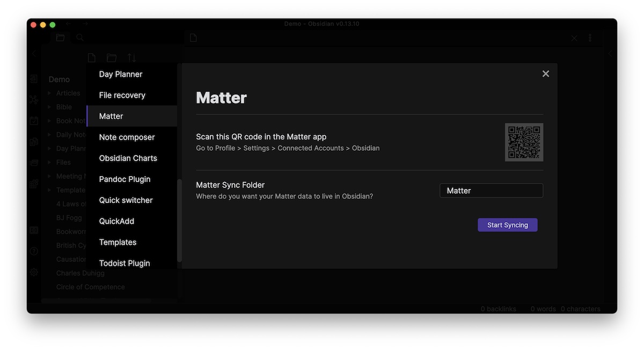Open Note composer settings
Viewport: 644px width, 349px height.
[131, 137]
